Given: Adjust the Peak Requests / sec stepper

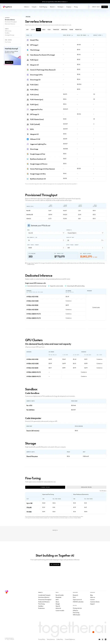Looking at the screenshot, I should point(63,240).
